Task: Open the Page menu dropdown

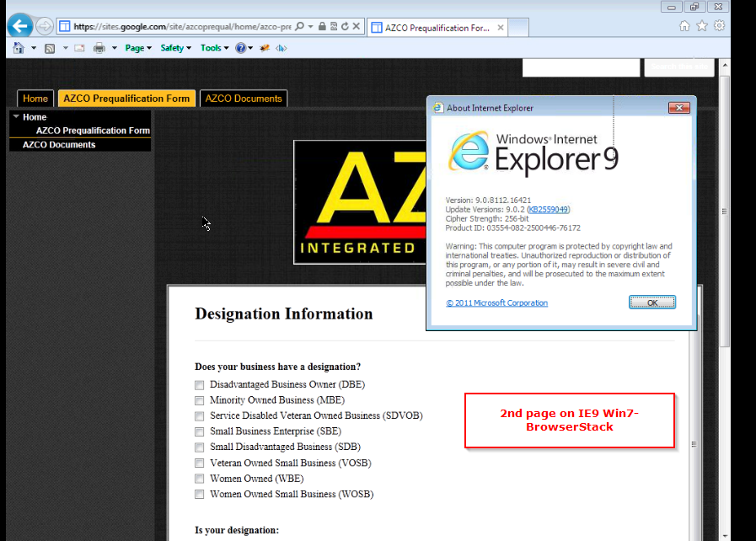Action: click(x=138, y=48)
